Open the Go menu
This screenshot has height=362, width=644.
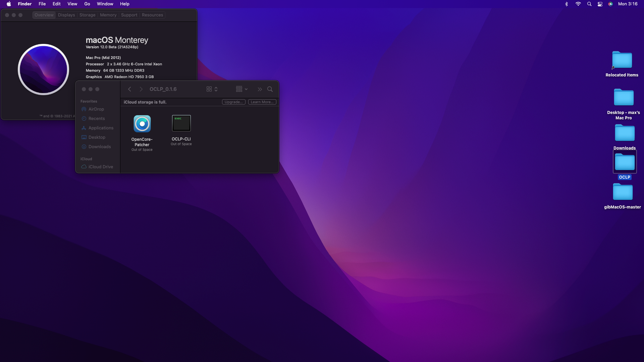(87, 4)
